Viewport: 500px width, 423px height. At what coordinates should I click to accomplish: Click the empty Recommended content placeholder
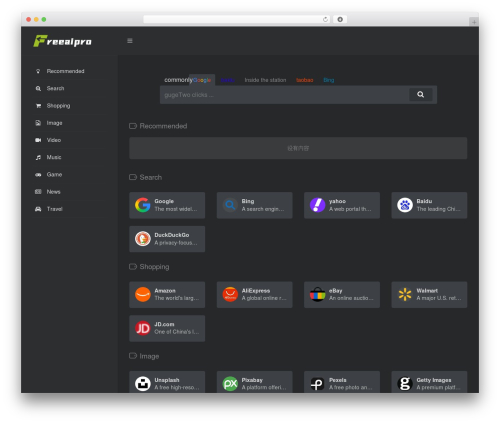tap(298, 148)
